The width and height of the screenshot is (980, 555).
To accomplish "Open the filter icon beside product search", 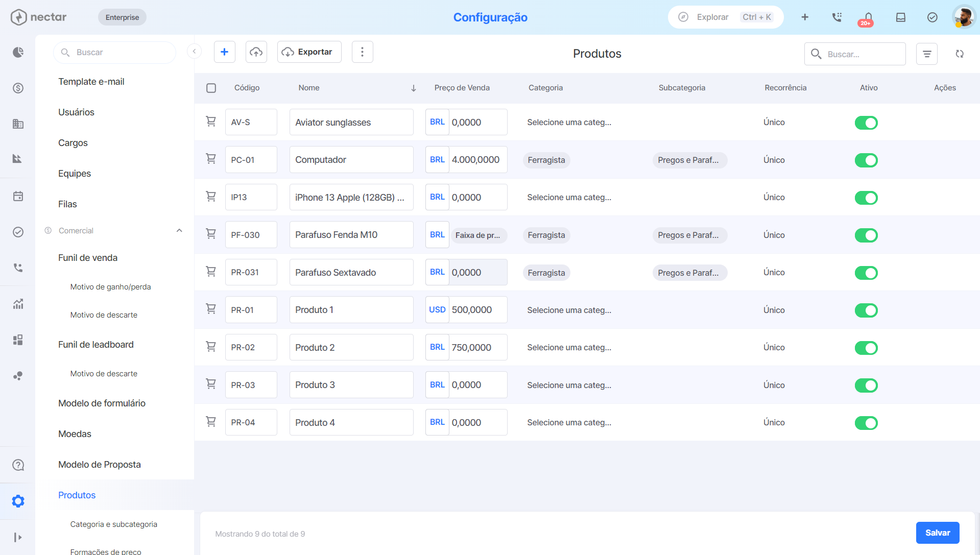I will click(926, 54).
